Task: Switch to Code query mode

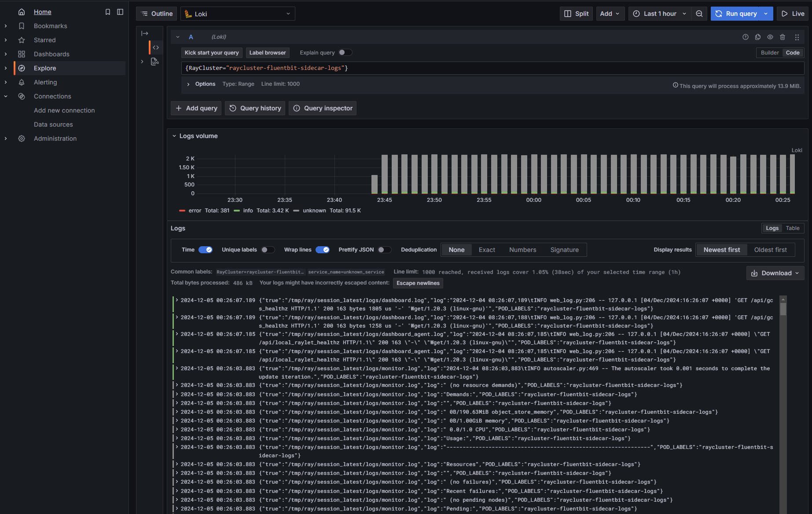Action: pyautogui.click(x=793, y=53)
